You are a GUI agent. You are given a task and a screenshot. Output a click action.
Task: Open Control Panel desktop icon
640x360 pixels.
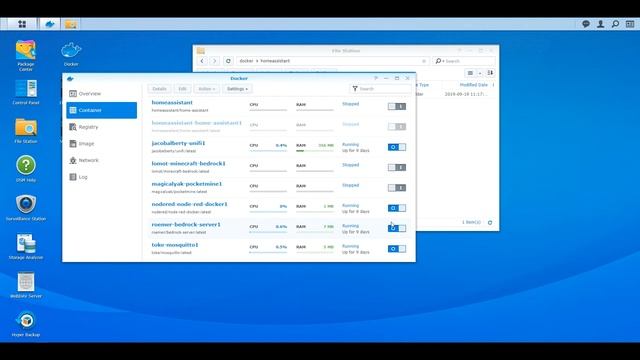(x=26, y=92)
